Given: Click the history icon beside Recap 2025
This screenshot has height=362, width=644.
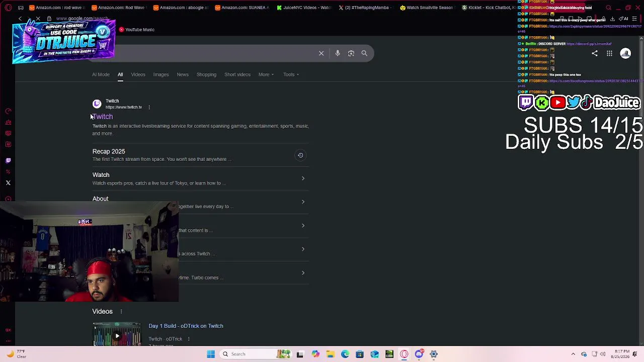Looking at the screenshot, I should [x=300, y=155].
